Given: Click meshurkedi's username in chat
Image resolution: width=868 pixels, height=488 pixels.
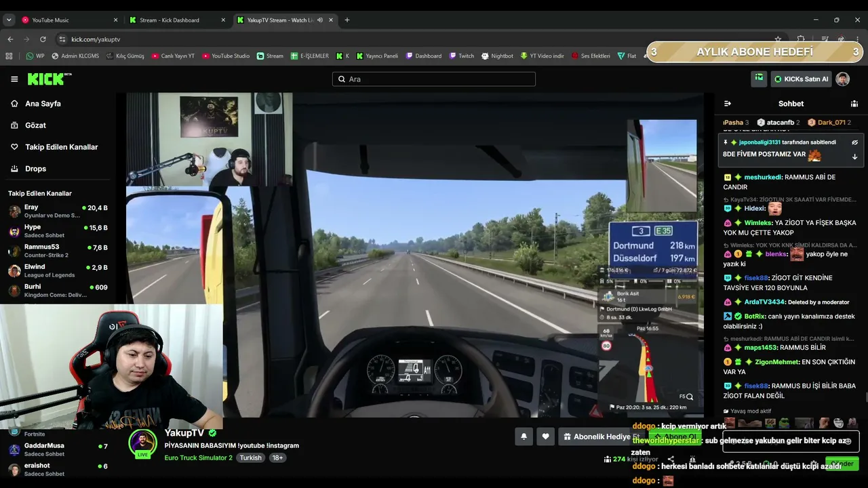Looking at the screenshot, I should [x=763, y=177].
